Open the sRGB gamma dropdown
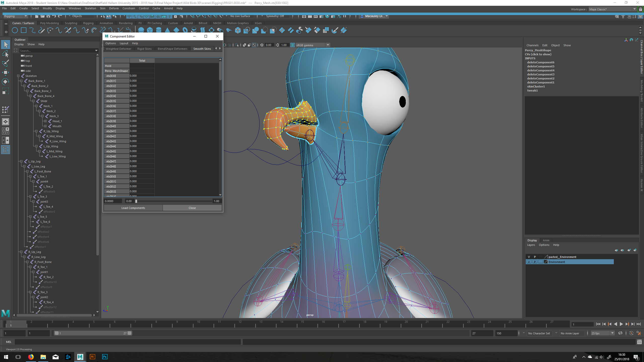This screenshot has width=644, height=362. click(x=313, y=45)
